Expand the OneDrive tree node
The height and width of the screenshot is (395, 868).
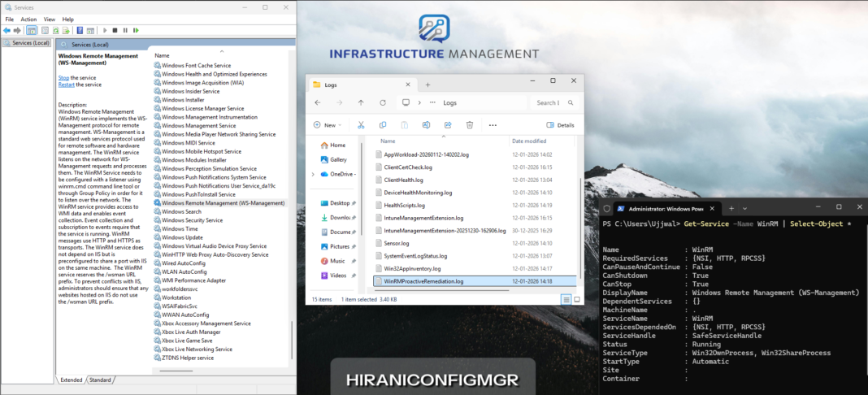pyautogui.click(x=315, y=174)
